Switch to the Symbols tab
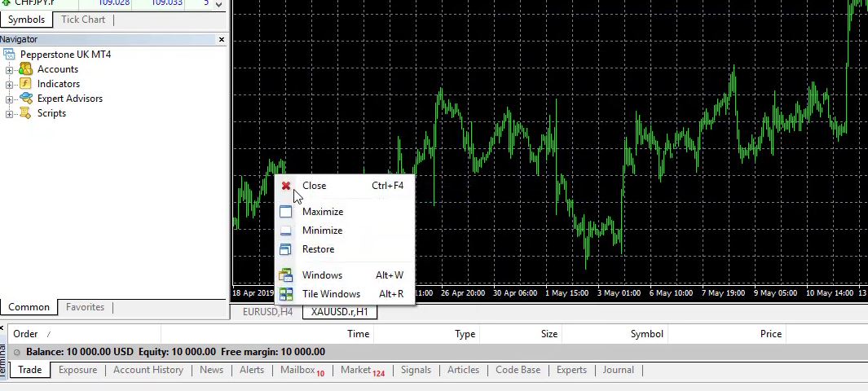The height and width of the screenshot is (391, 868). tap(26, 20)
